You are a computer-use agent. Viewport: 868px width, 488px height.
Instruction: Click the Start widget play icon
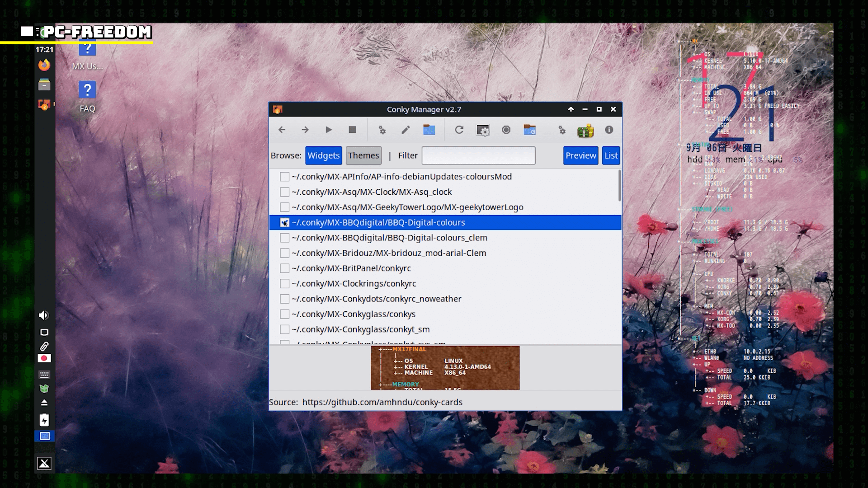329,130
